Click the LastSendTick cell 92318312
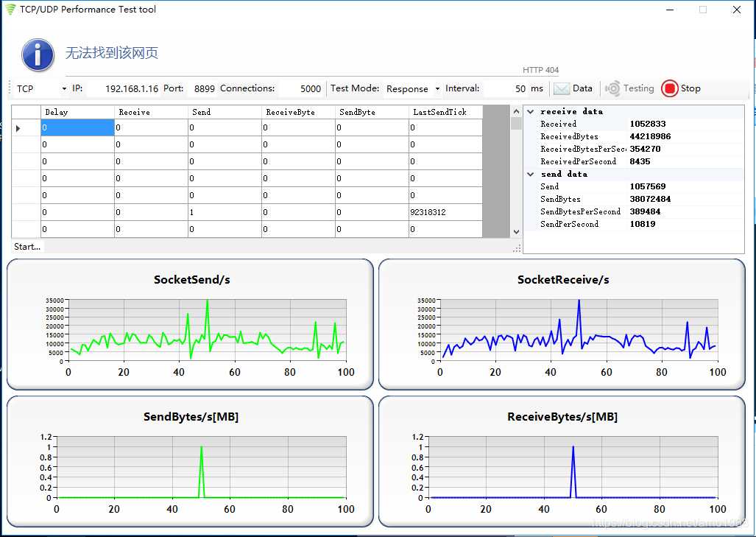Screen dimensions: 756x537 tap(445, 212)
